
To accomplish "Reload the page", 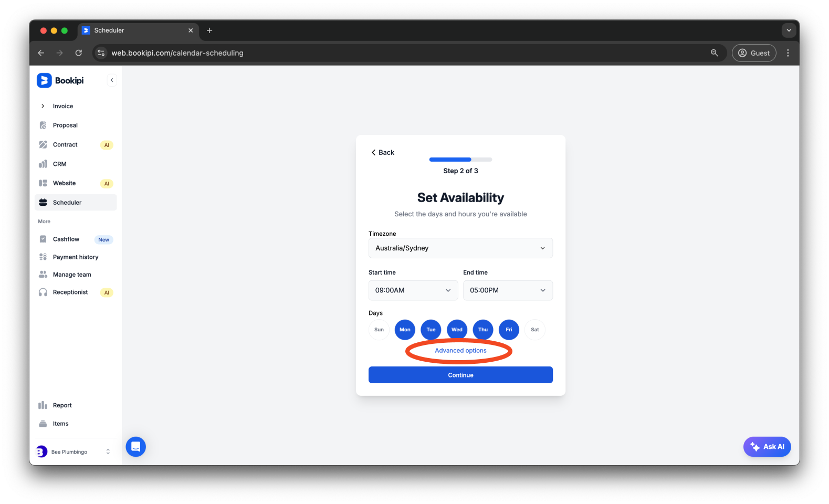I will pos(79,53).
